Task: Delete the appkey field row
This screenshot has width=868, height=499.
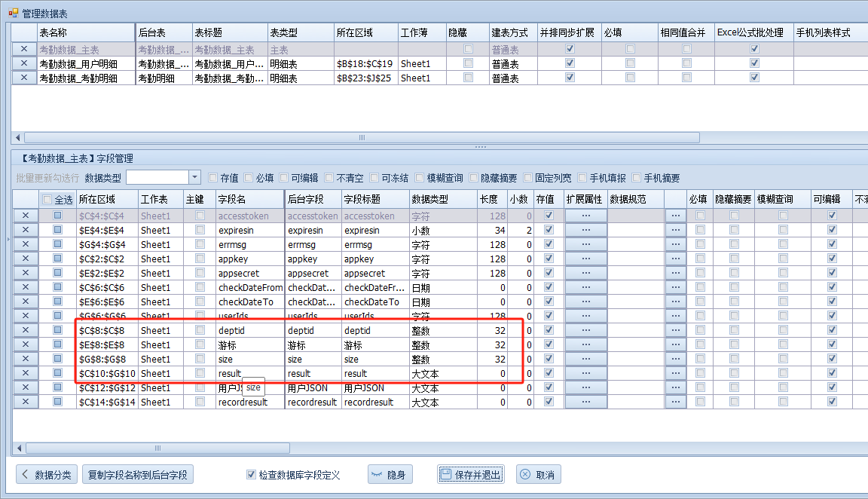Action: tap(25, 259)
